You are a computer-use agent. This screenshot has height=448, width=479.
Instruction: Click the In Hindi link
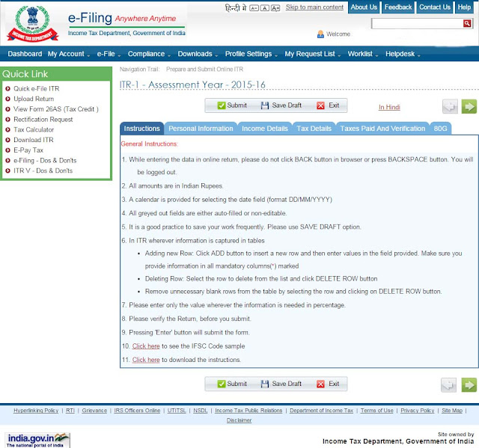389,107
